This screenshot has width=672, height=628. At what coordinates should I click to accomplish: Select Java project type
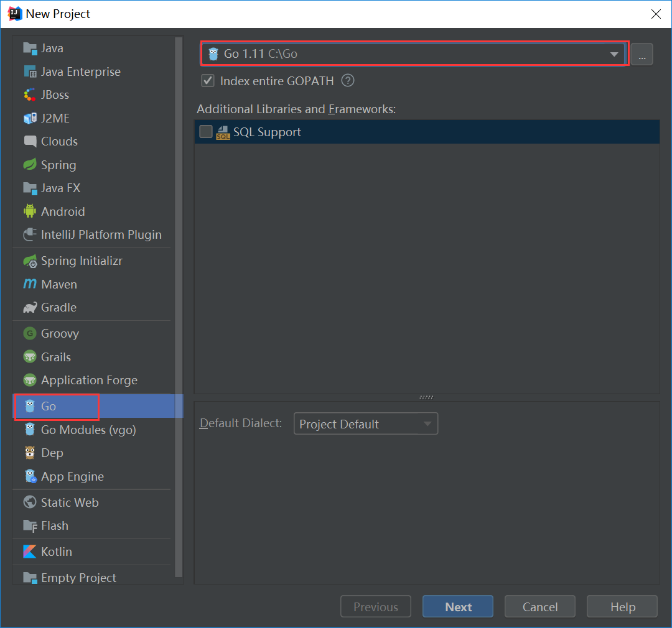click(x=93, y=48)
